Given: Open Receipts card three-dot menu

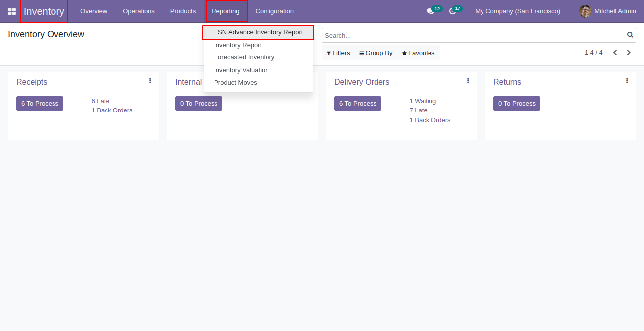Looking at the screenshot, I should click(x=150, y=81).
